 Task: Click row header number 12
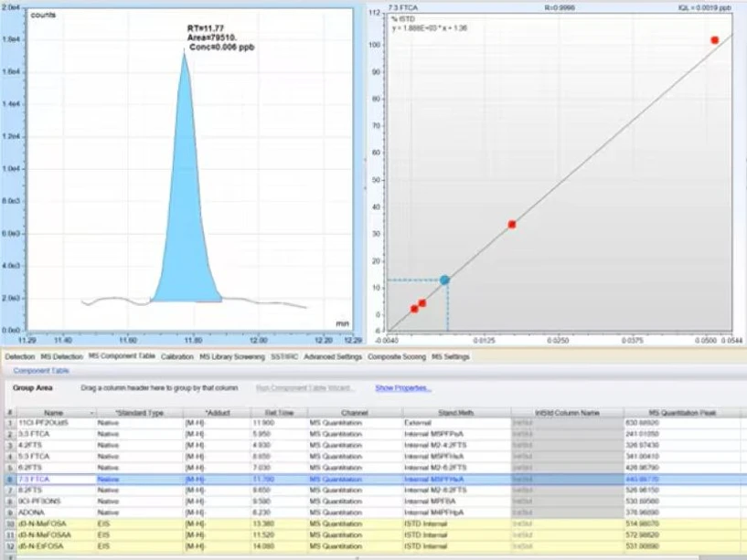click(x=10, y=546)
